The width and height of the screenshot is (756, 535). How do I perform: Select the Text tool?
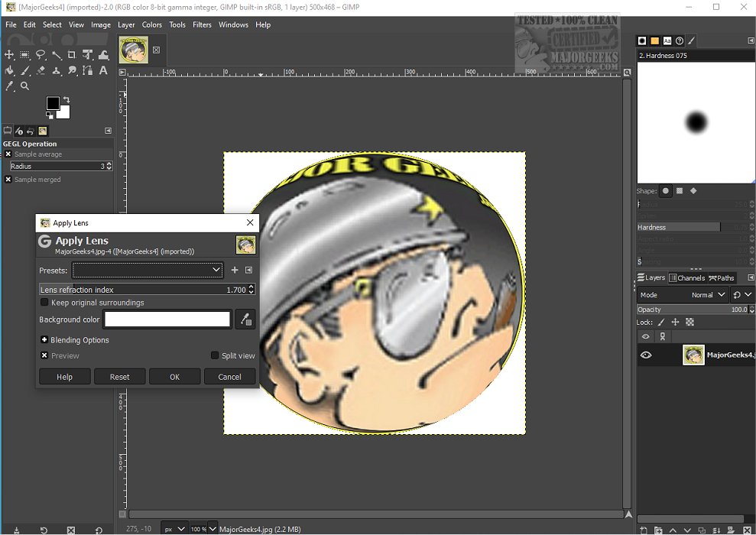click(x=103, y=71)
